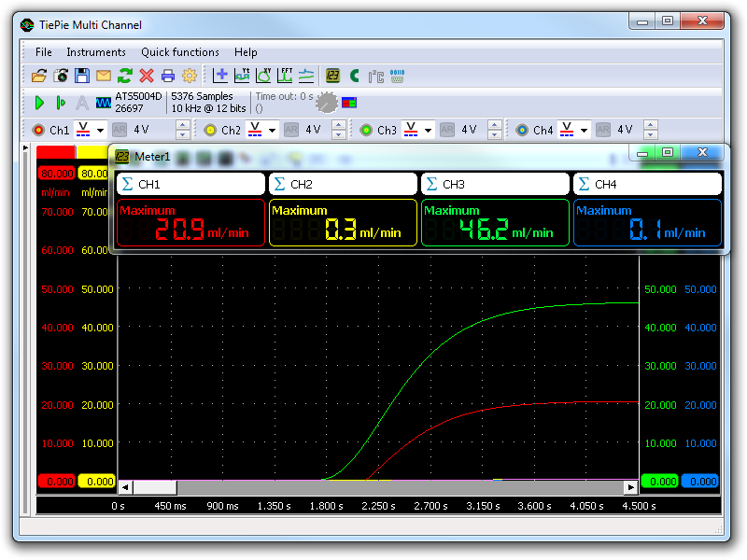The height and width of the screenshot is (560, 747).
Task: Start a one-shot measurement
Action: pos(61,103)
